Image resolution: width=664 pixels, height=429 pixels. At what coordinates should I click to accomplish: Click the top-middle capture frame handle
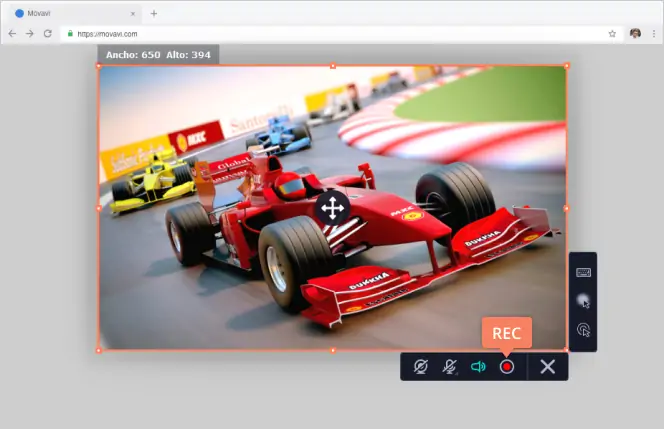click(x=333, y=66)
